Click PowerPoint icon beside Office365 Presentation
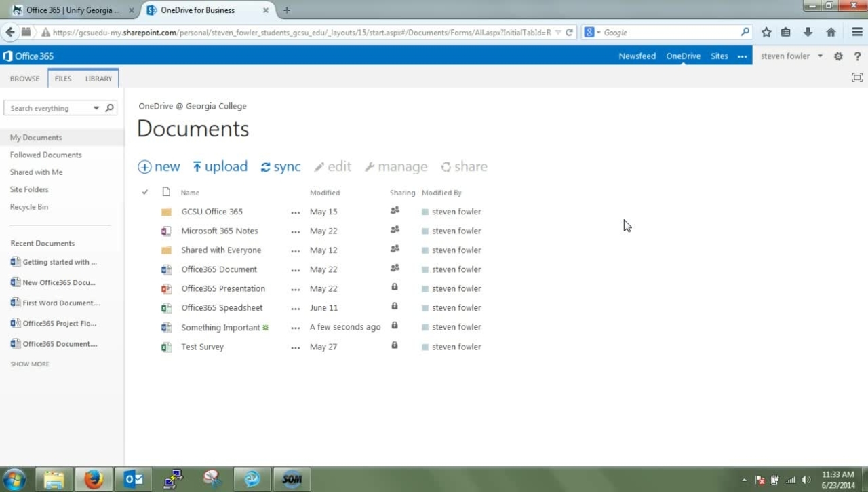This screenshot has width=868, height=492. tap(166, 288)
